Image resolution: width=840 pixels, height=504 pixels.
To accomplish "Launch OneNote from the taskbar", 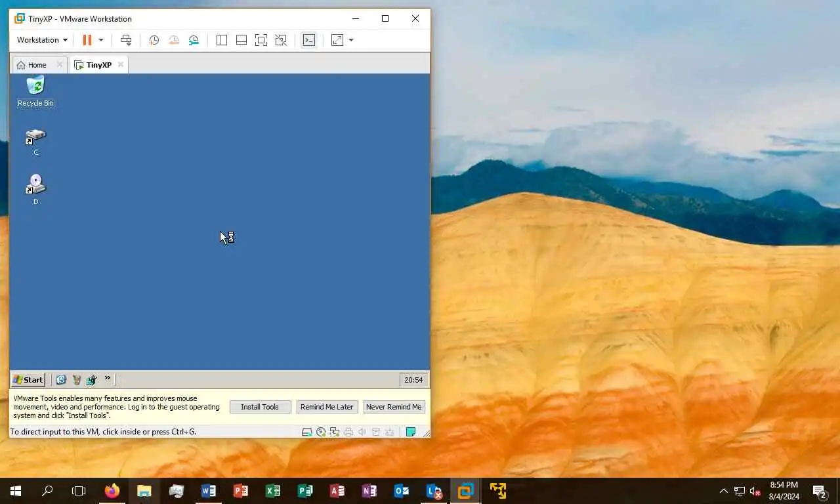I will click(369, 491).
